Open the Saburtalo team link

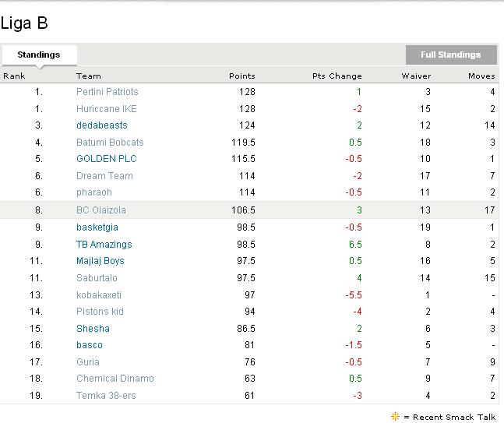[x=97, y=278]
